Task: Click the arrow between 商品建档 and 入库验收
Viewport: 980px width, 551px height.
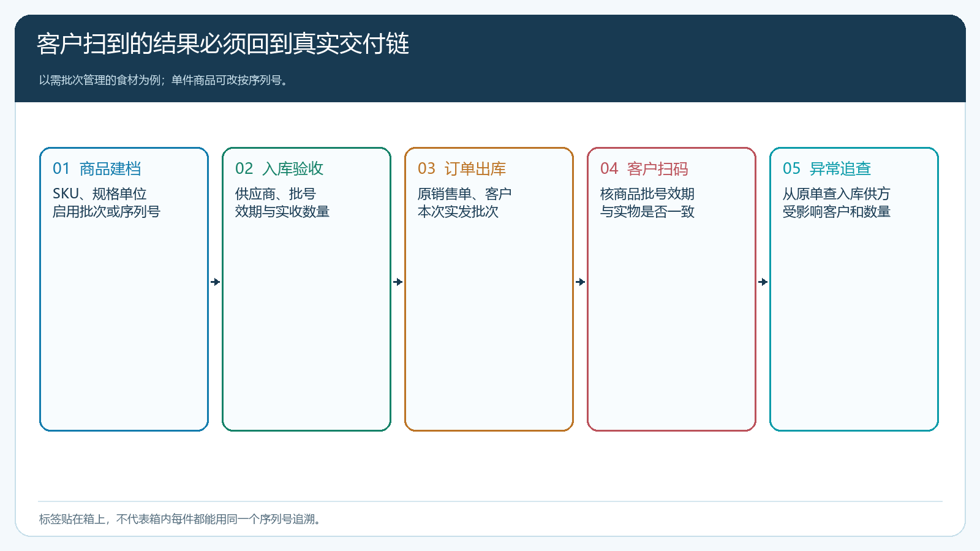Action: [216, 282]
